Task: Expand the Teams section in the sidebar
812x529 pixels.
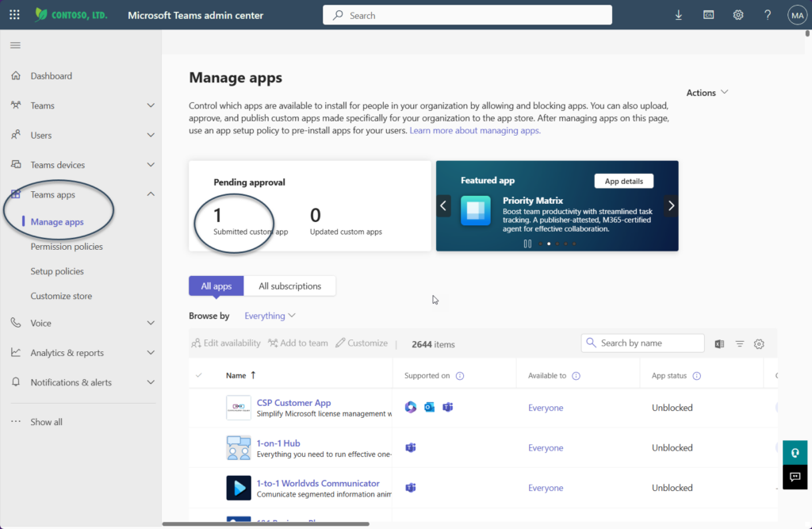Action: click(x=151, y=105)
